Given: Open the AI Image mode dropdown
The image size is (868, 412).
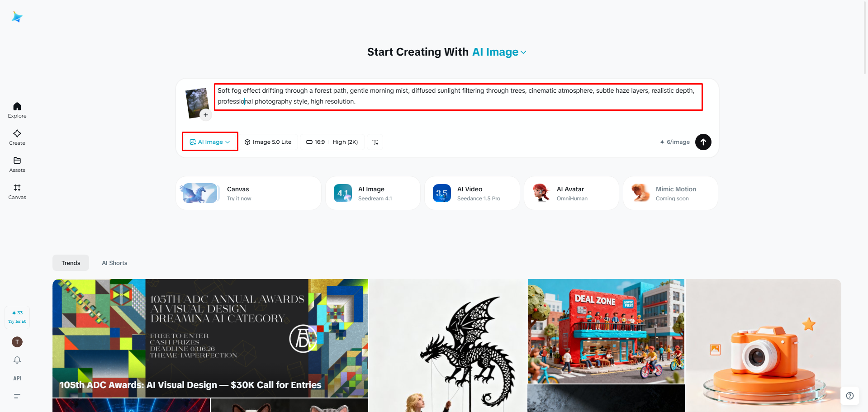Looking at the screenshot, I should click(210, 142).
